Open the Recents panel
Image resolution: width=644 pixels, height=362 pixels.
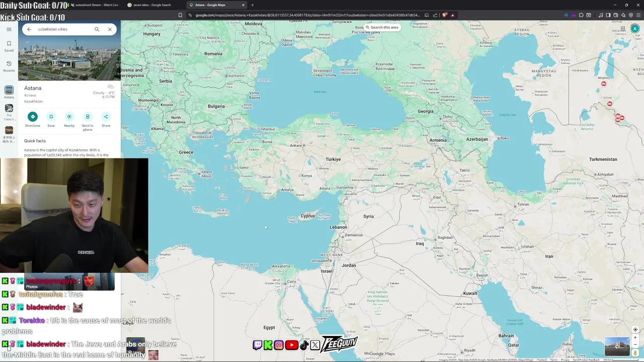(9, 66)
